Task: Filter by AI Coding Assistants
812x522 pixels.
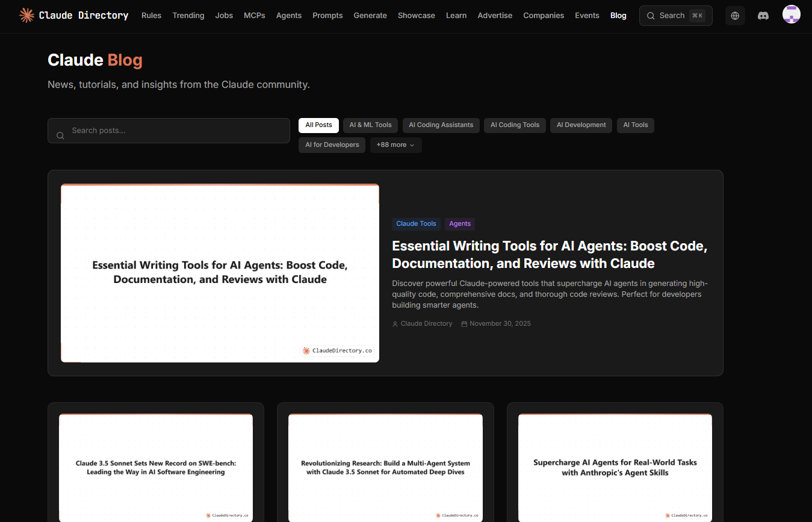Action: [441, 125]
